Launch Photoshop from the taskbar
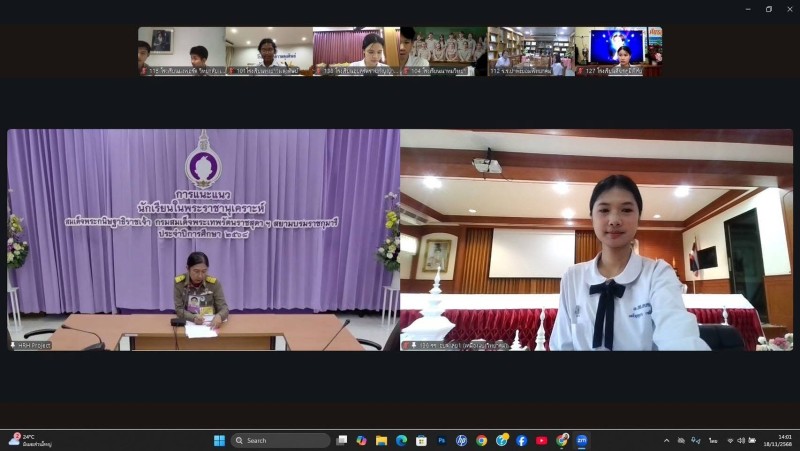This screenshot has width=800, height=451. click(441, 440)
